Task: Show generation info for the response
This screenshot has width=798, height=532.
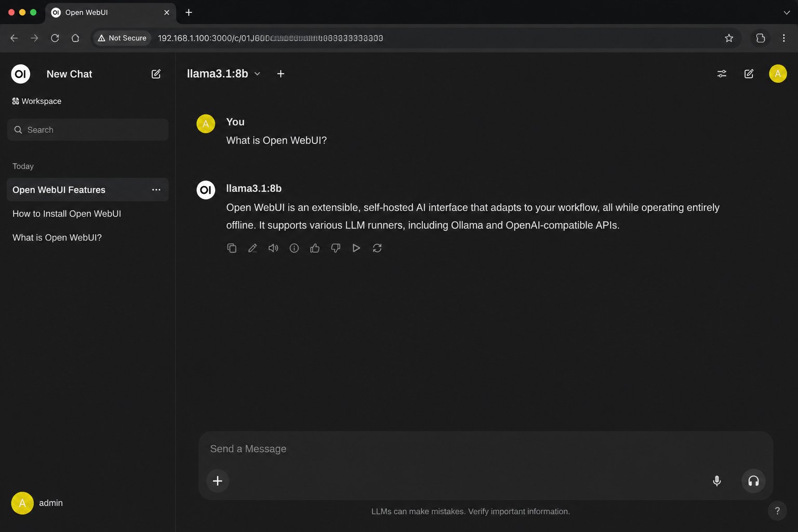Action: (294, 248)
